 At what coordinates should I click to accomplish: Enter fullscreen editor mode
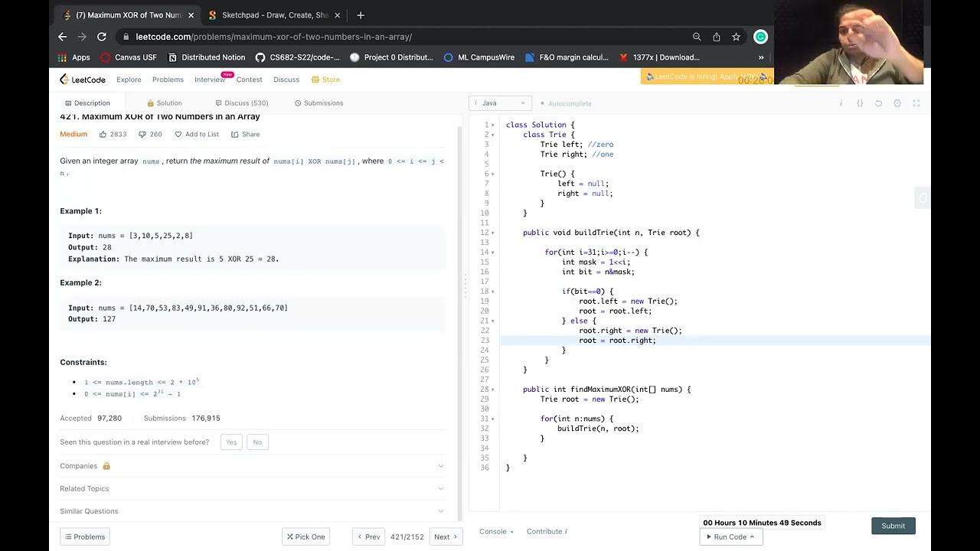[x=916, y=103]
